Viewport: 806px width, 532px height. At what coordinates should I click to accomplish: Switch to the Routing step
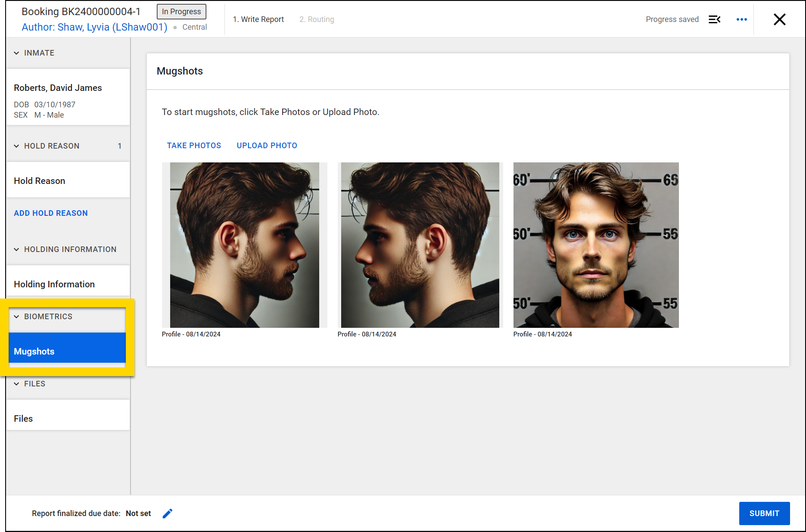click(x=317, y=19)
